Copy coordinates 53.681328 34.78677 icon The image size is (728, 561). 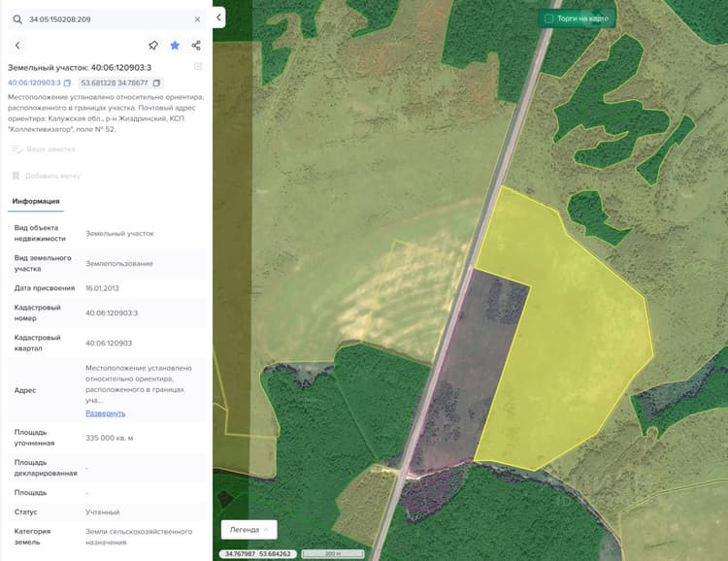(156, 83)
